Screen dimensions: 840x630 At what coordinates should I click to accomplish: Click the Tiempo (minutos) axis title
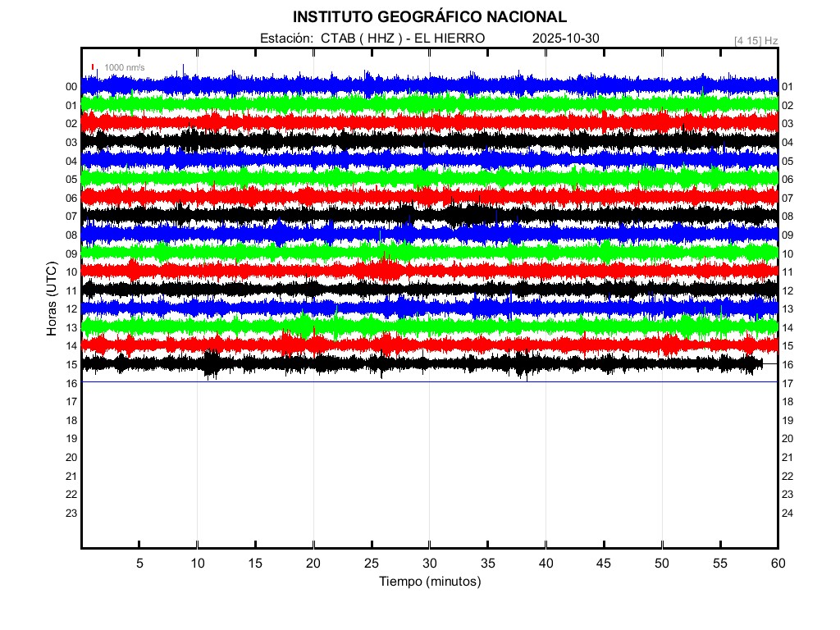coord(430,582)
